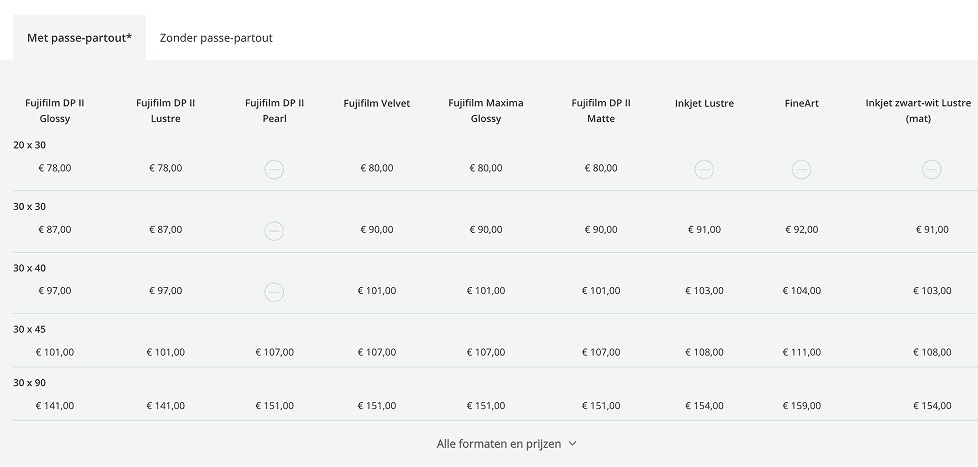Click unavailable icon for Inkjet zwart-wit 20 x 30
This screenshot has height=467, width=978.
tap(931, 169)
